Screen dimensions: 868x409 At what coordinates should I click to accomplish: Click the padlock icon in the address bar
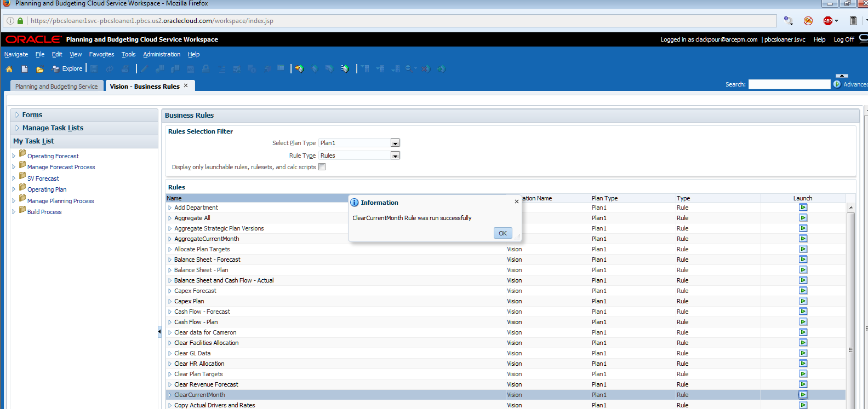tap(20, 21)
